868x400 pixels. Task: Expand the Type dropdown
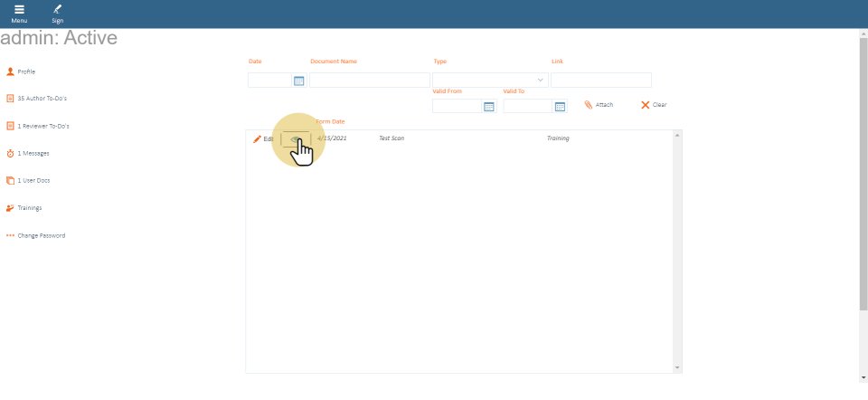coord(541,81)
